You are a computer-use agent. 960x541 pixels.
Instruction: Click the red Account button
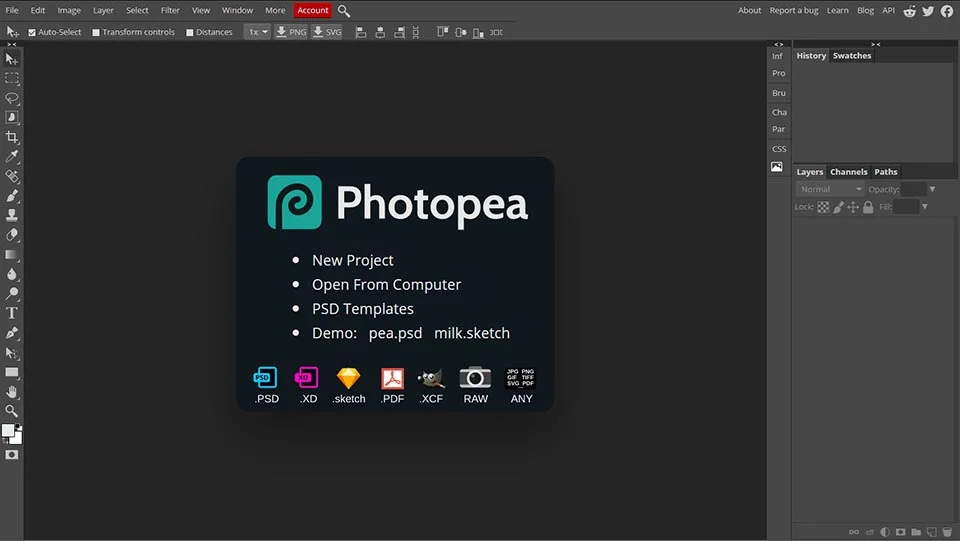pos(313,10)
